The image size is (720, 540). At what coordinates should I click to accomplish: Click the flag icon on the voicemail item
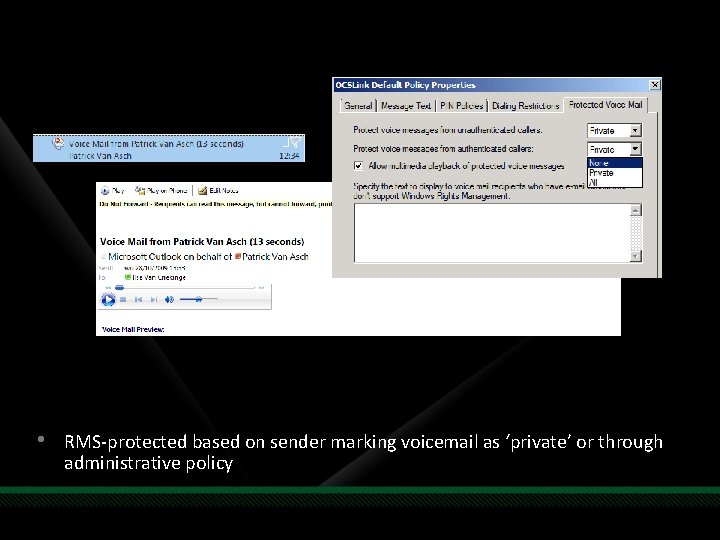point(294,142)
